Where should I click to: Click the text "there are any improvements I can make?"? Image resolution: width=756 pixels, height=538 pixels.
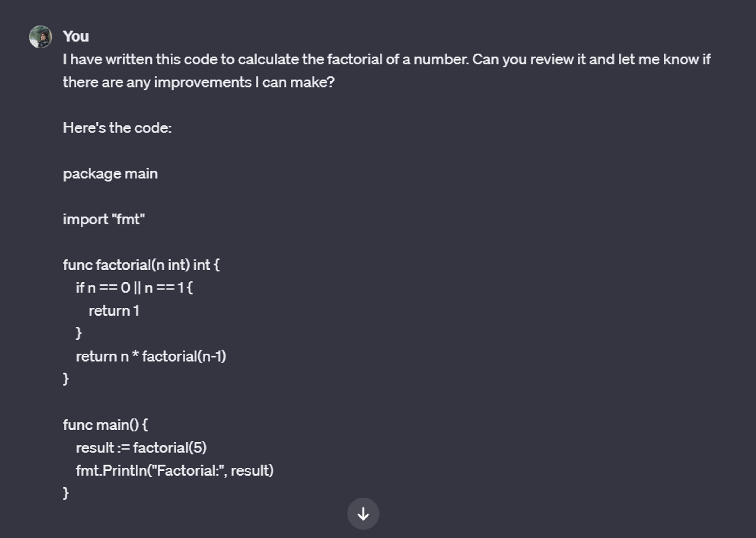click(x=199, y=82)
